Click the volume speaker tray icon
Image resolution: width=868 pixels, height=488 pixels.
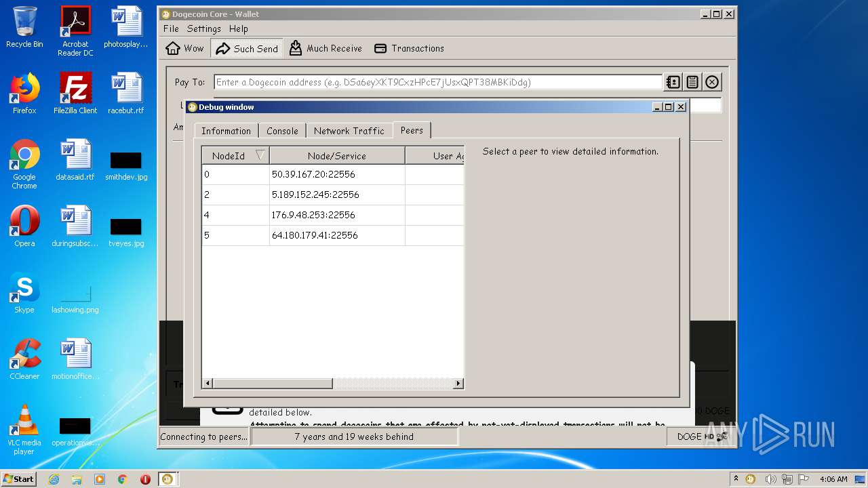[x=771, y=479]
